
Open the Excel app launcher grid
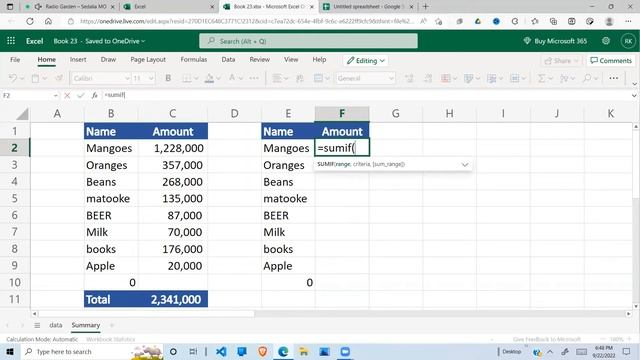pos(11,41)
